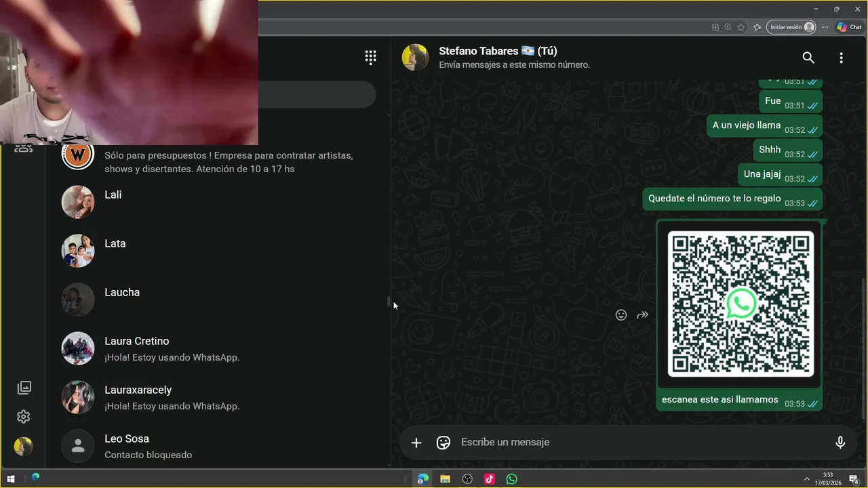
Task: Click Lauraxaracely's profile picture
Action: [x=78, y=397]
